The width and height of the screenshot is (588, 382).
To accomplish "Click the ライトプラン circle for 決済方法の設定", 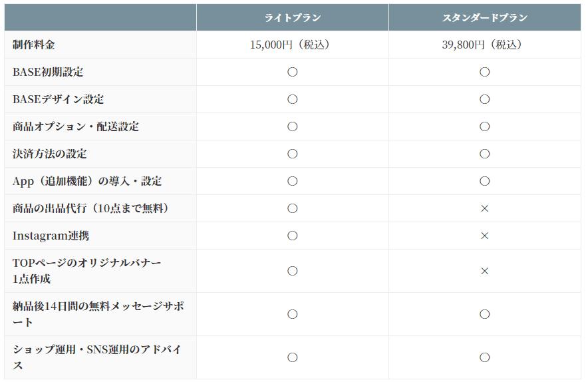I will (x=292, y=154).
